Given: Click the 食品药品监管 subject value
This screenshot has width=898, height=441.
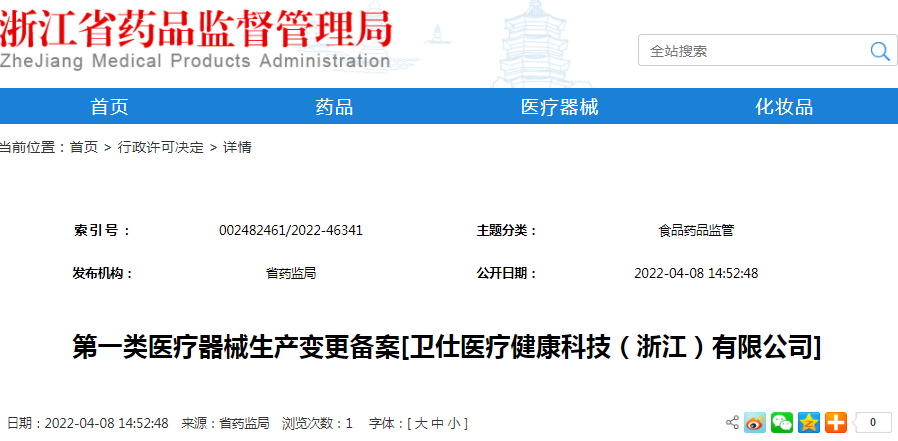Looking at the screenshot, I should click(696, 231).
